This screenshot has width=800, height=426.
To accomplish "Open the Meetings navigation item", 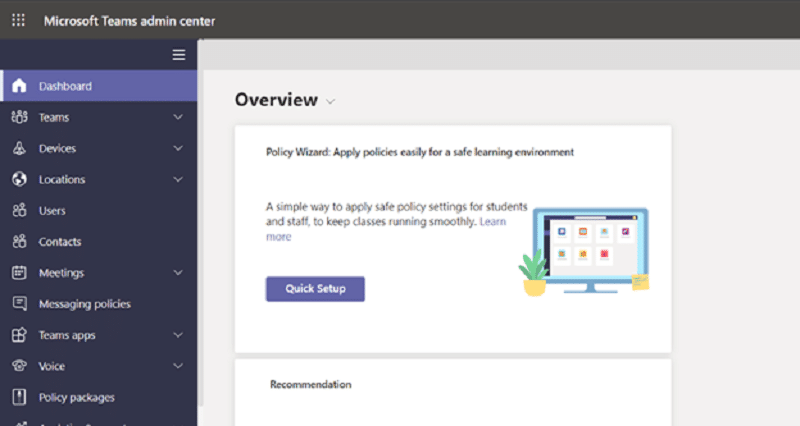I will pos(98,272).
